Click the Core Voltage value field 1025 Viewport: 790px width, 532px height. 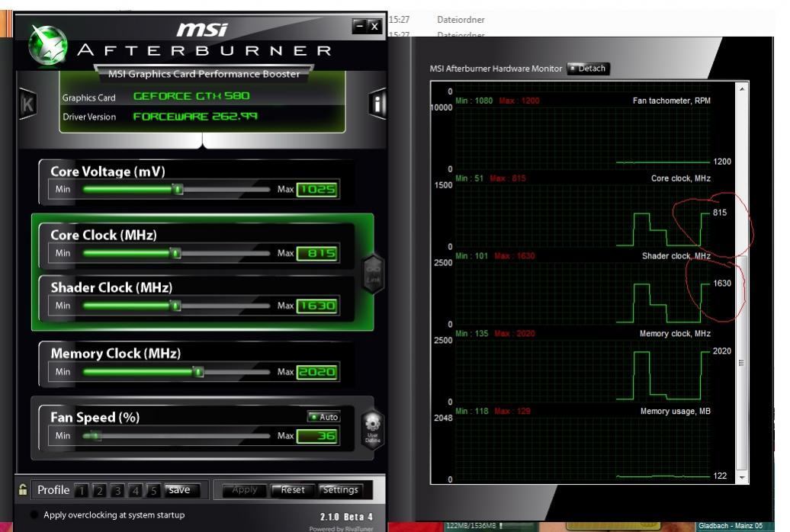(317, 190)
